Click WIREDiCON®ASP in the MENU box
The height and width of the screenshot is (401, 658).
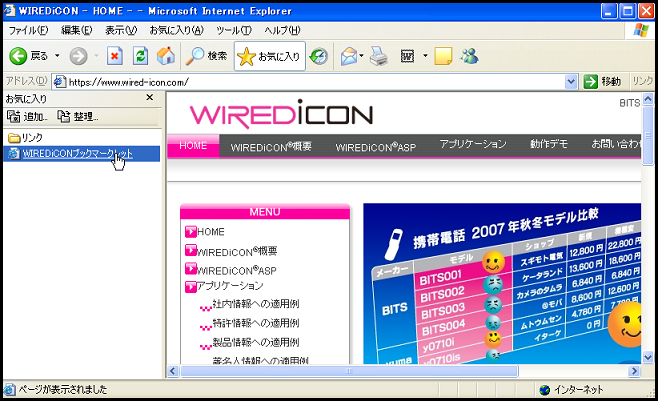[237, 270]
